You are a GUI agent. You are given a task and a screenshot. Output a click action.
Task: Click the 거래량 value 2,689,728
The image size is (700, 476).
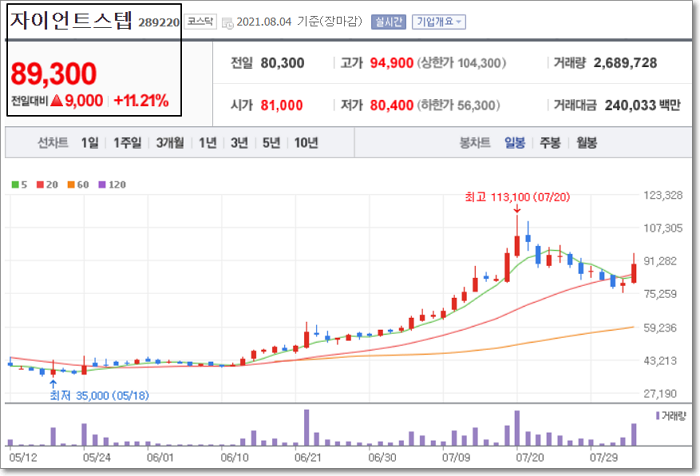625,63
